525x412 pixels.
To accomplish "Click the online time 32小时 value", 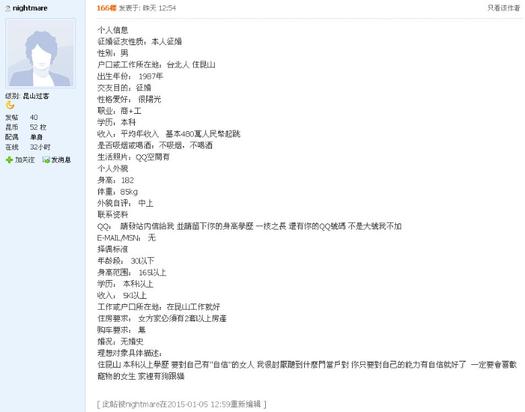I will pyautogui.click(x=40, y=147).
